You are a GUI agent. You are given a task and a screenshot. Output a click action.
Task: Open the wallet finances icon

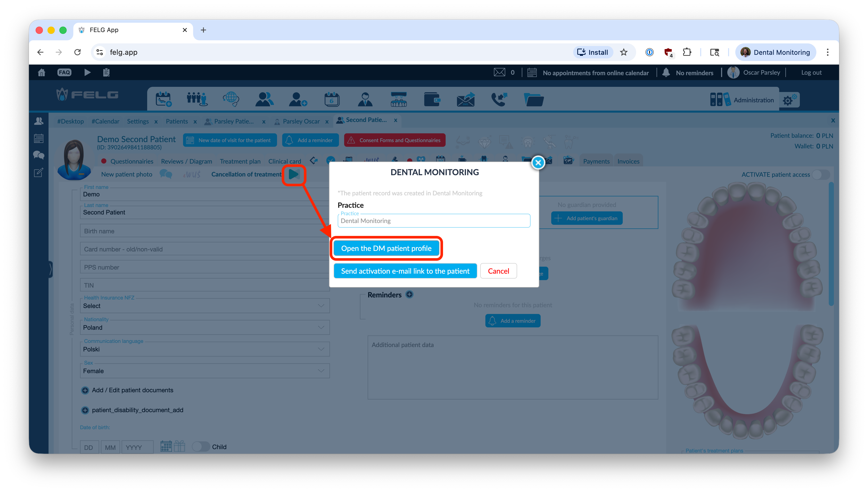432,99
